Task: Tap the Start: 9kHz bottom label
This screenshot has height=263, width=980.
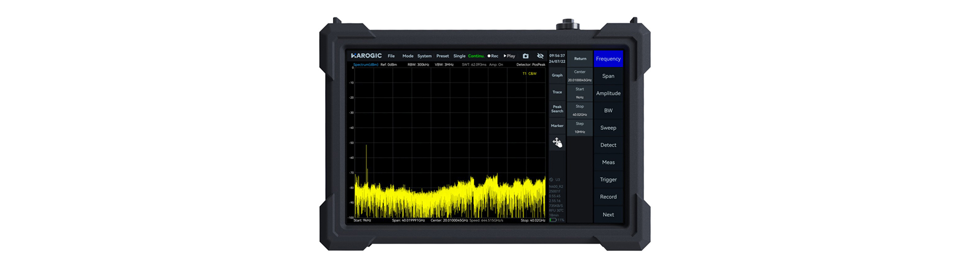Action: (362, 220)
